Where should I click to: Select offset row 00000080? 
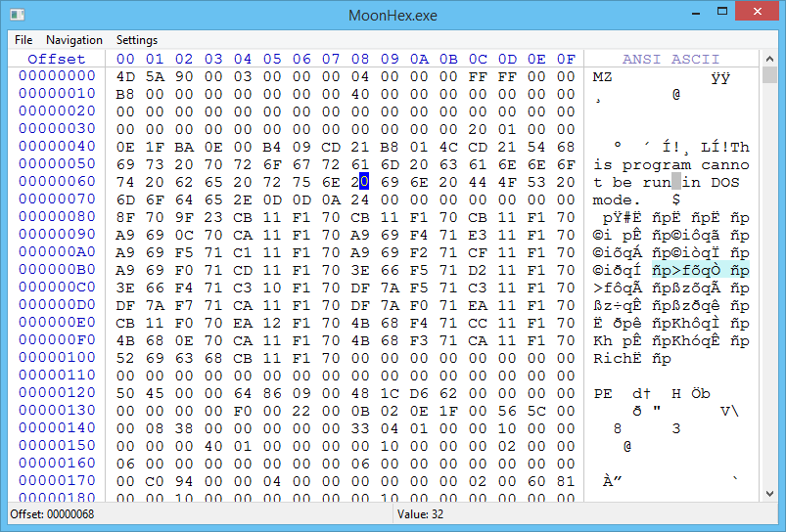coord(57,216)
